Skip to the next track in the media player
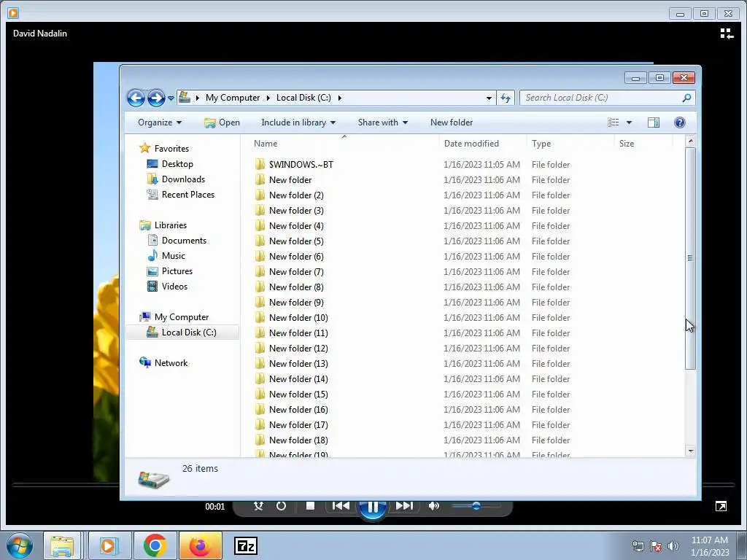747x560 pixels. (x=404, y=506)
